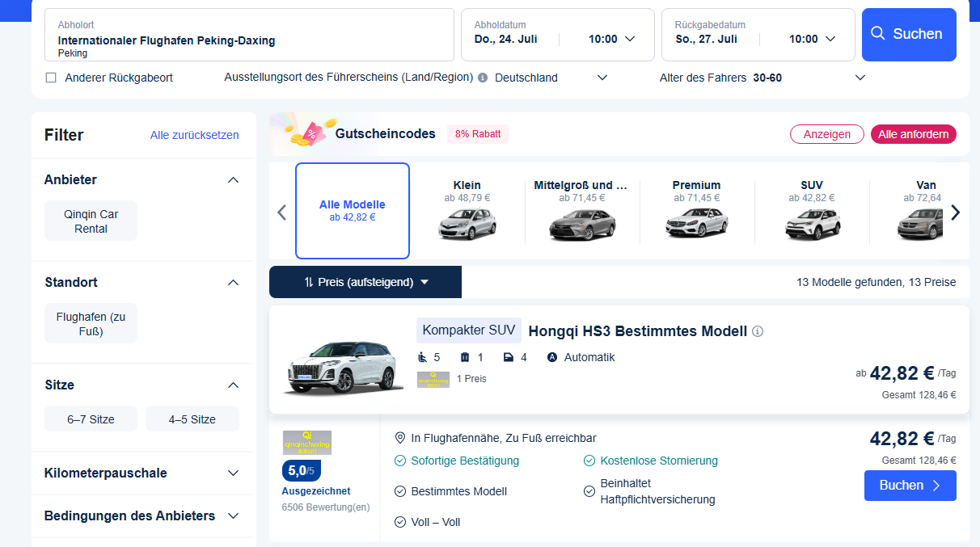Click the Buchen button
980x547 pixels.
click(x=910, y=486)
